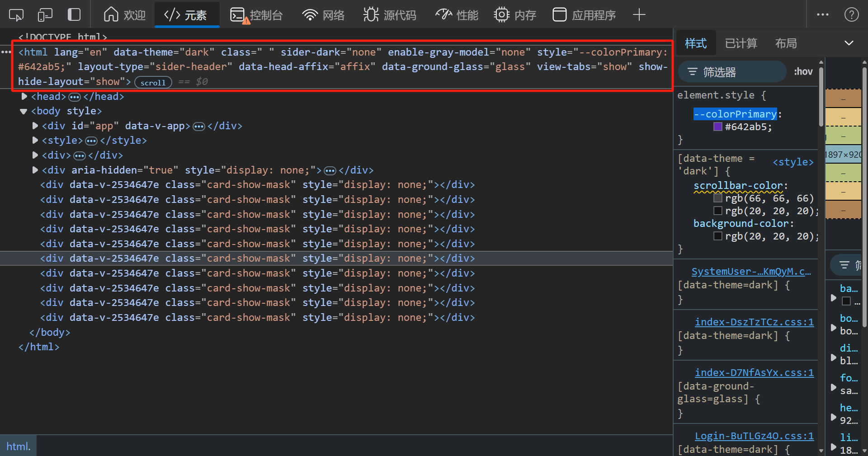Toggle the sidebar dock panel icon
The width and height of the screenshot is (868, 456).
(74, 15)
